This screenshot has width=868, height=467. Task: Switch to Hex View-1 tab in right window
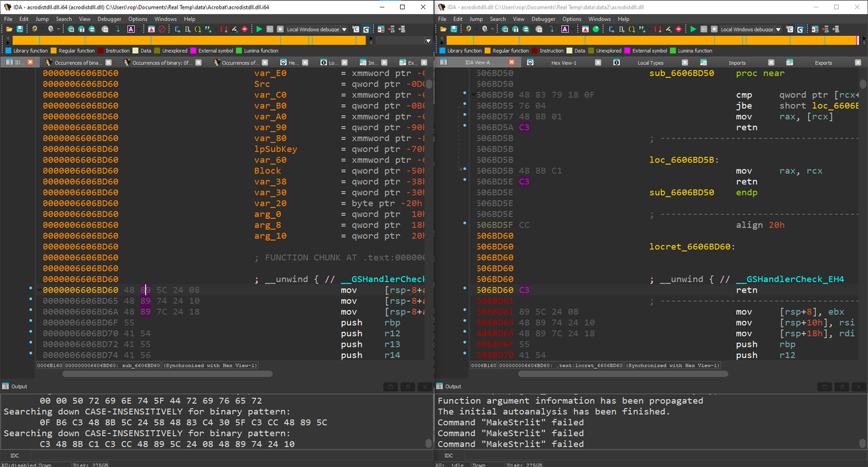click(x=564, y=62)
